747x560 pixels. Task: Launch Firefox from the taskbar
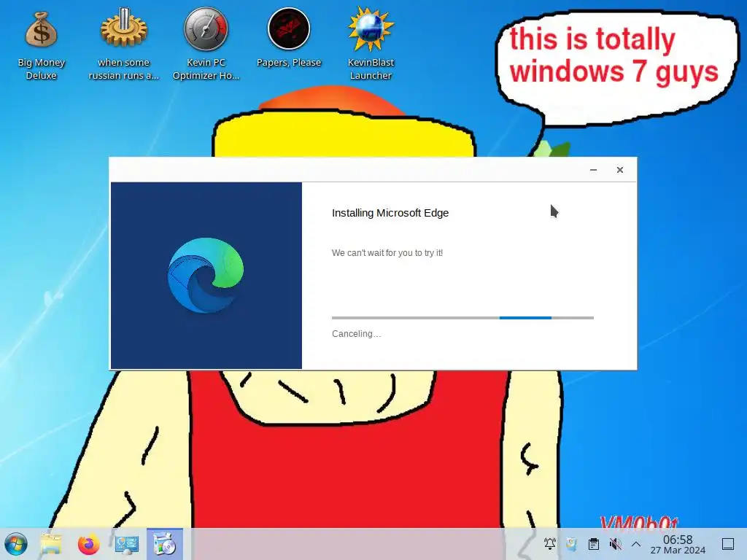coord(88,544)
